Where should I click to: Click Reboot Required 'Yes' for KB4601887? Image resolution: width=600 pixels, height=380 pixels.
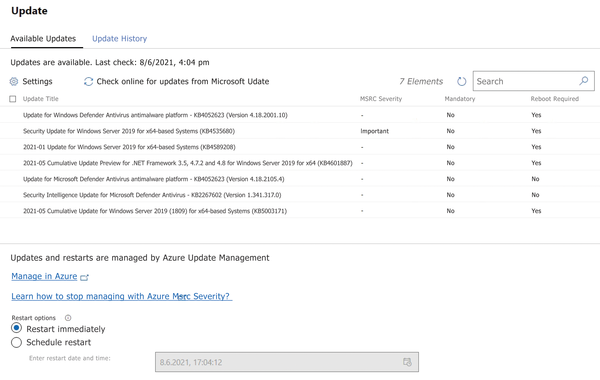click(x=536, y=163)
